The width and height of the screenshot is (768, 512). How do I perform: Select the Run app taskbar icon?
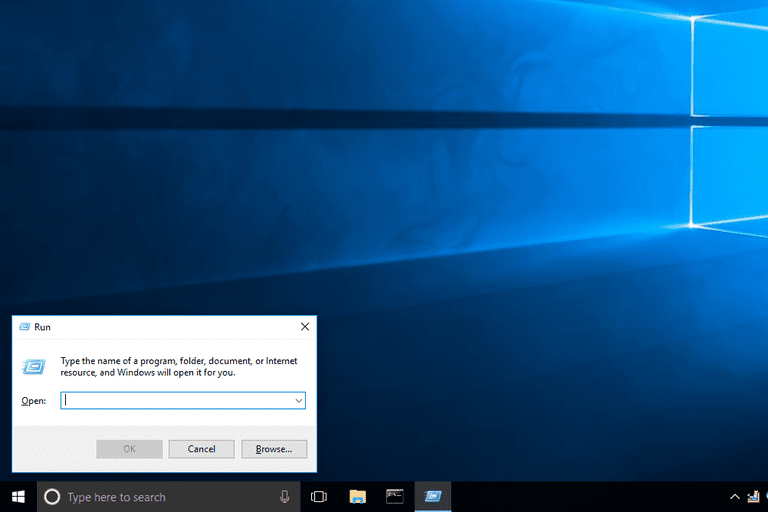[x=433, y=497]
